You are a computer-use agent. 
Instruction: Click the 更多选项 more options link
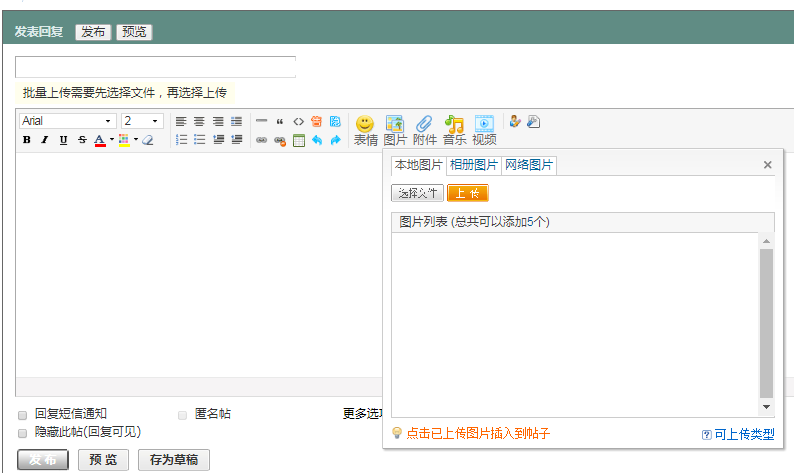point(363,414)
